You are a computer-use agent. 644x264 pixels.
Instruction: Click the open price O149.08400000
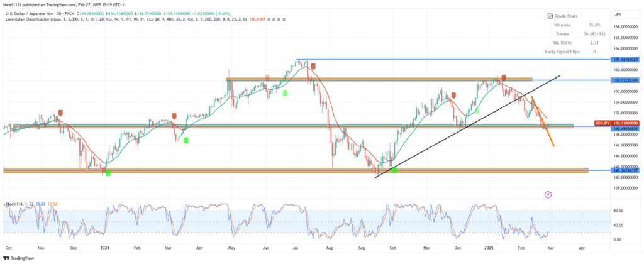[89, 14]
